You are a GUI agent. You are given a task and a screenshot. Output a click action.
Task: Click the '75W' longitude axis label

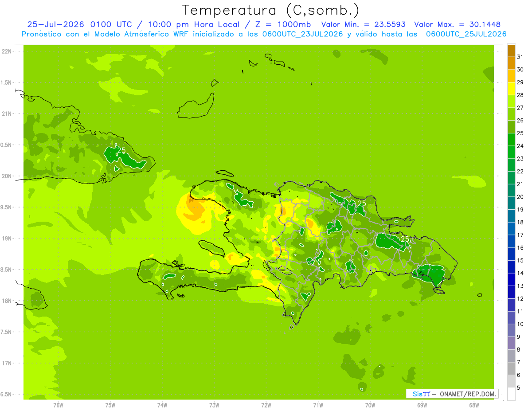(x=110, y=405)
